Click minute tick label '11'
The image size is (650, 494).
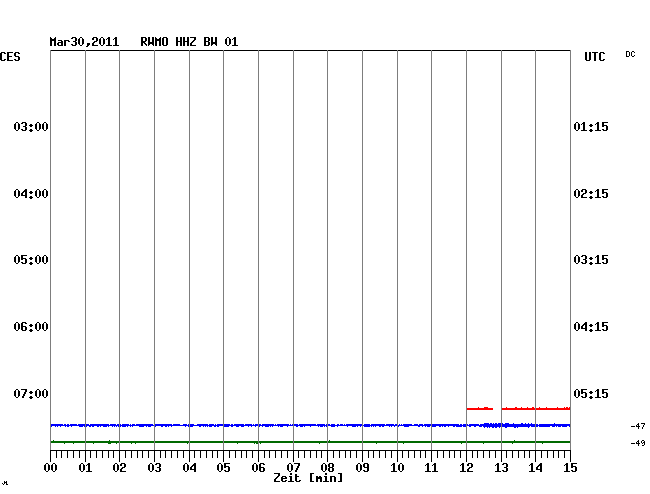431,468
